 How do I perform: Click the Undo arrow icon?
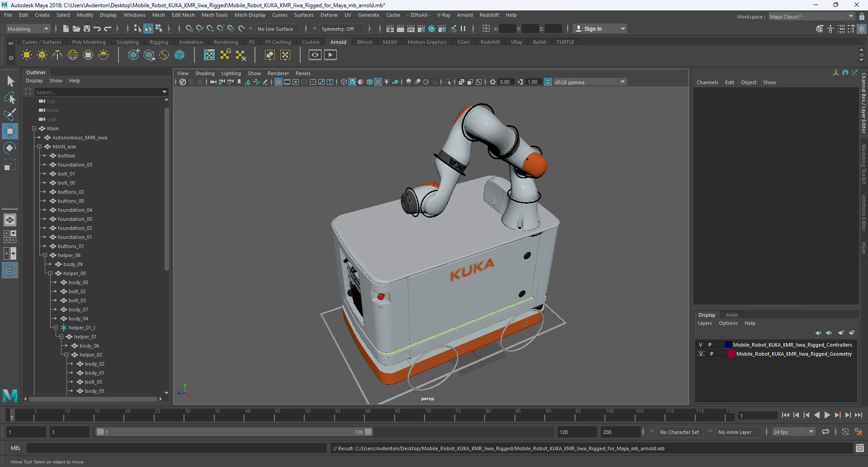pyautogui.click(x=97, y=29)
